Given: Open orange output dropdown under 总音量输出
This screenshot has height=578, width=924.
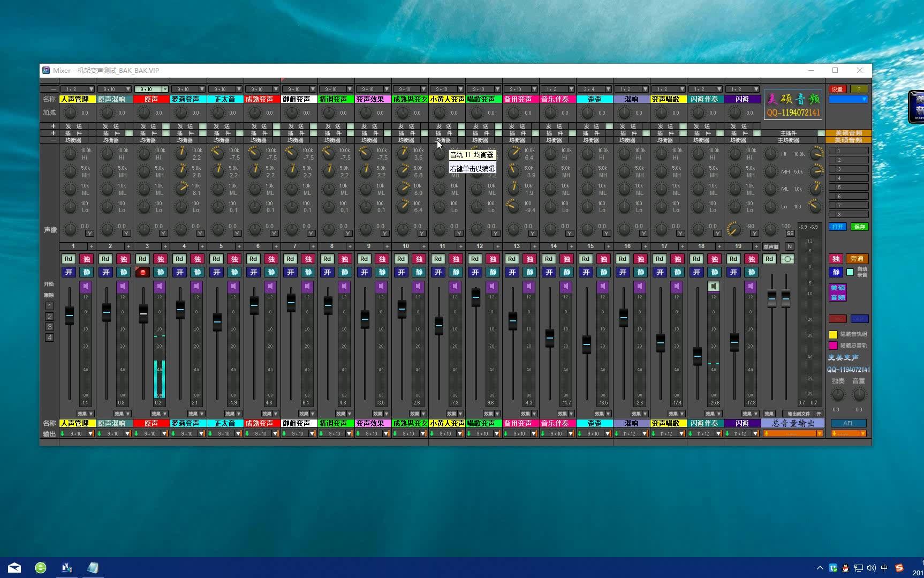Looking at the screenshot, I should [x=793, y=434].
